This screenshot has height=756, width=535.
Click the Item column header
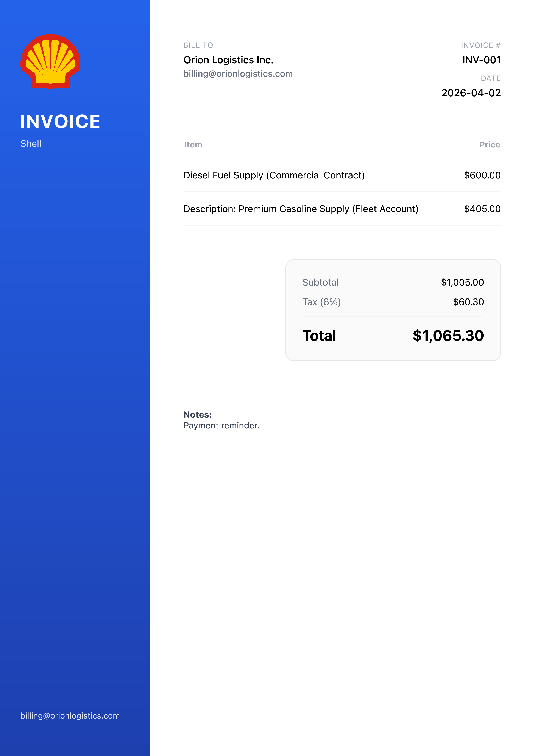[193, 145]
